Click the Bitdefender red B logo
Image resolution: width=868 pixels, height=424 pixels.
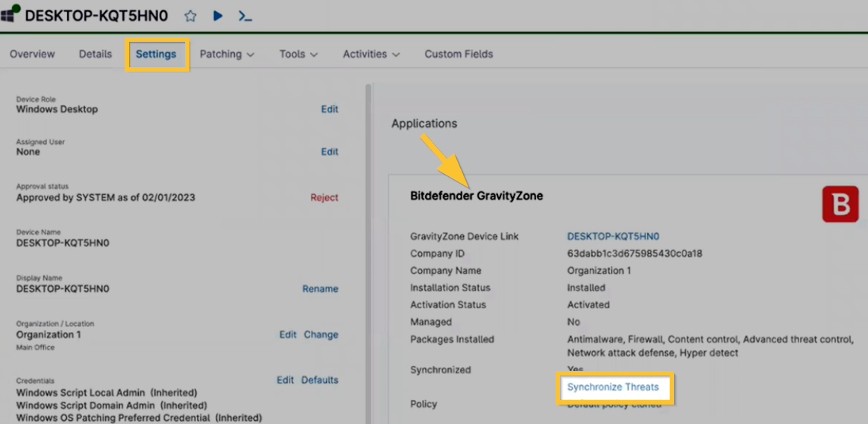(x=840, y=205)
